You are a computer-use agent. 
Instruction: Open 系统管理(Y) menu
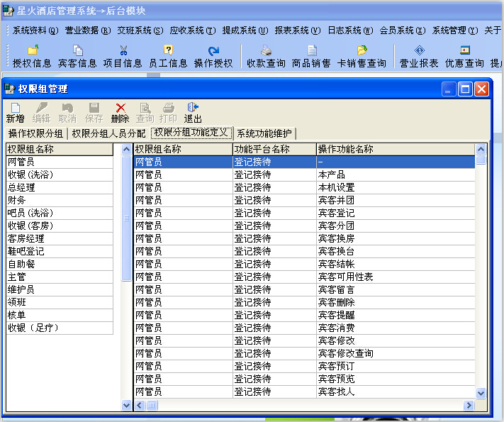pyautogui.click(x=455, y=30)
